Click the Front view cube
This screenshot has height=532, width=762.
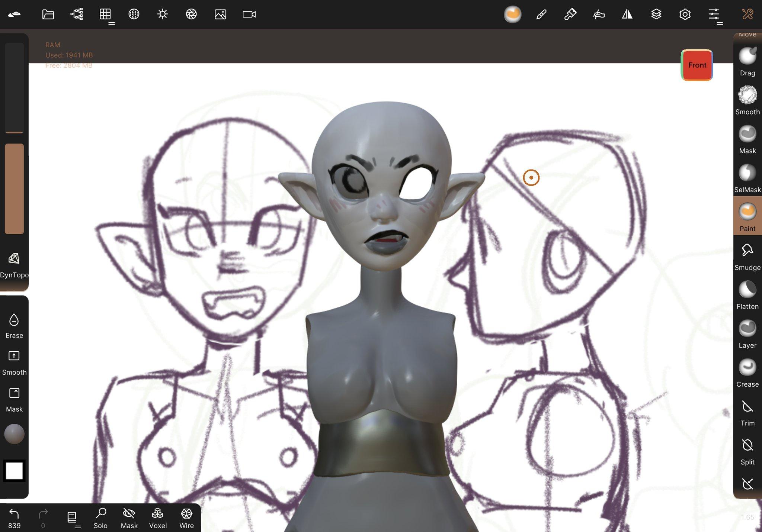click(697, 65)
